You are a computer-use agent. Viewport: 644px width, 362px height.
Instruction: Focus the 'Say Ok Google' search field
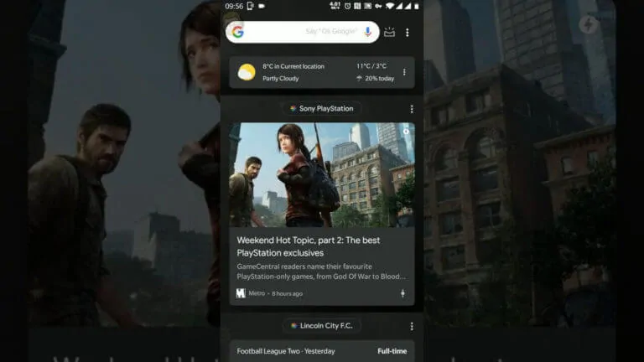(x=302, y=32)
